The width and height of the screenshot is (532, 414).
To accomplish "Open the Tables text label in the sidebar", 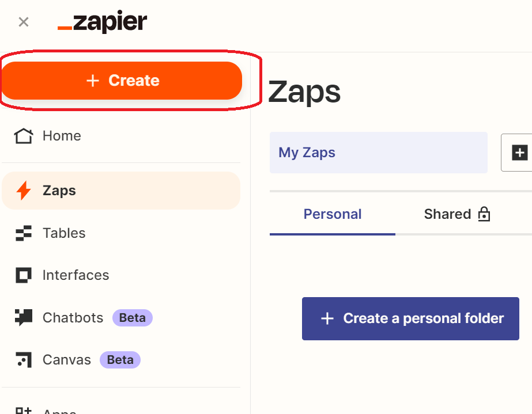I will (64, 233).
